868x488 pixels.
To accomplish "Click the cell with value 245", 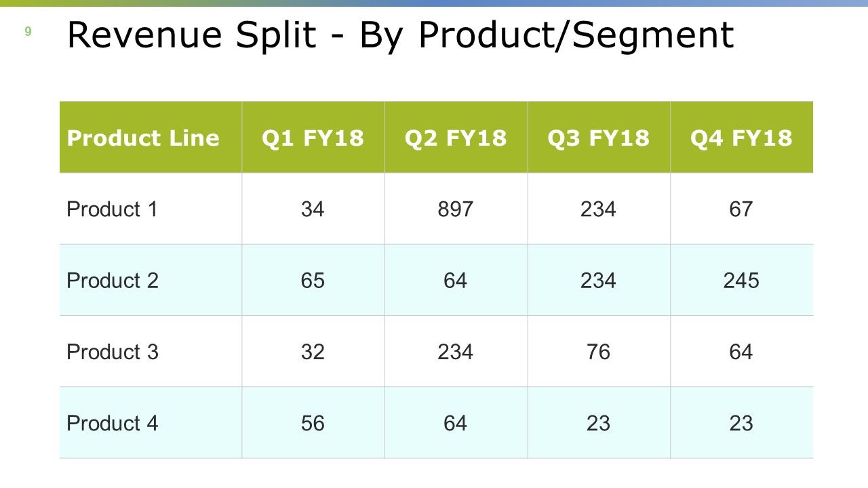I will 742,280.
